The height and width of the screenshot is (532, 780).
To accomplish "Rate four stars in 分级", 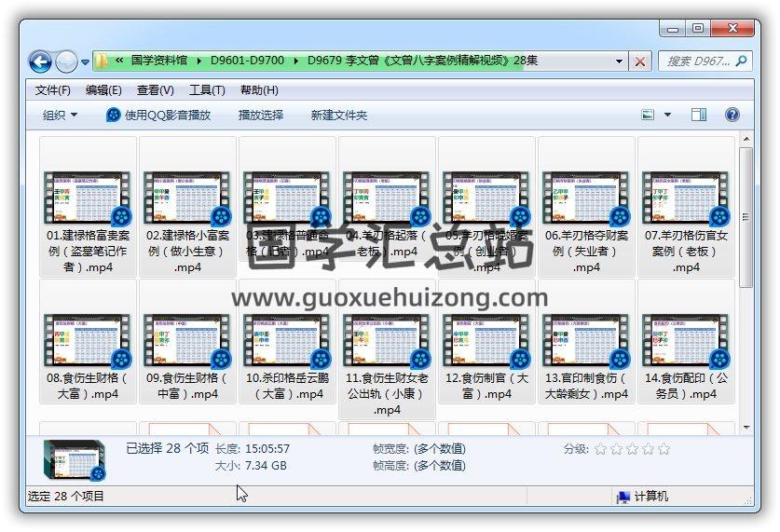I will (649, 449).
